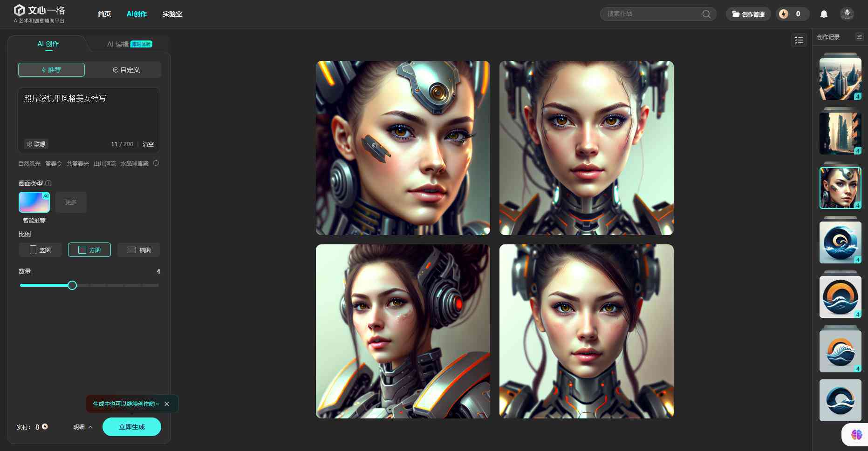Choose the 方图 square ratio
This screenshot has width=868, height=451.
89,250
